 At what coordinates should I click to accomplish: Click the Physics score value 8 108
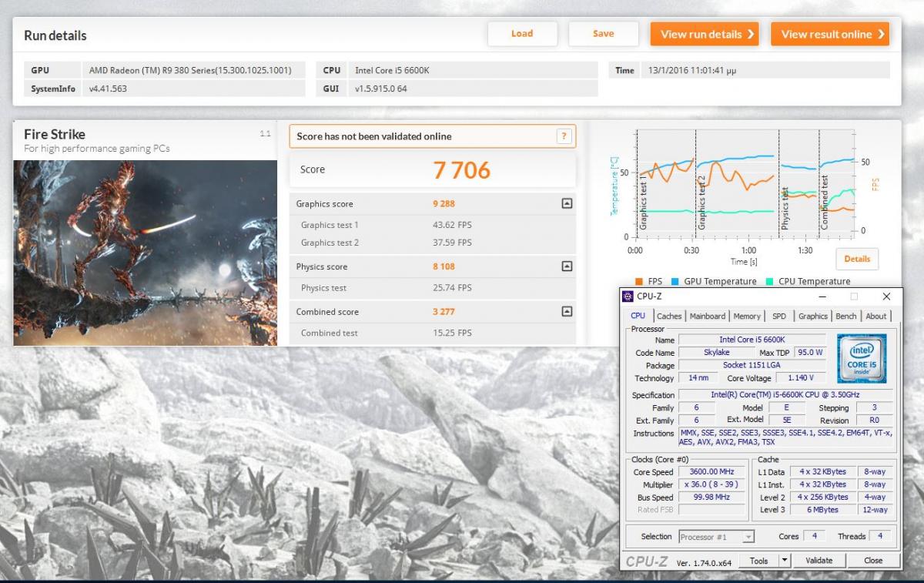[444, 266]
